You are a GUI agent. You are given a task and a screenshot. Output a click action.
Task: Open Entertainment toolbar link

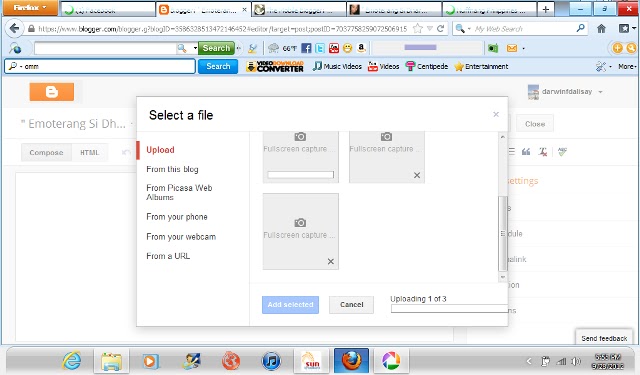coord(482,66)
